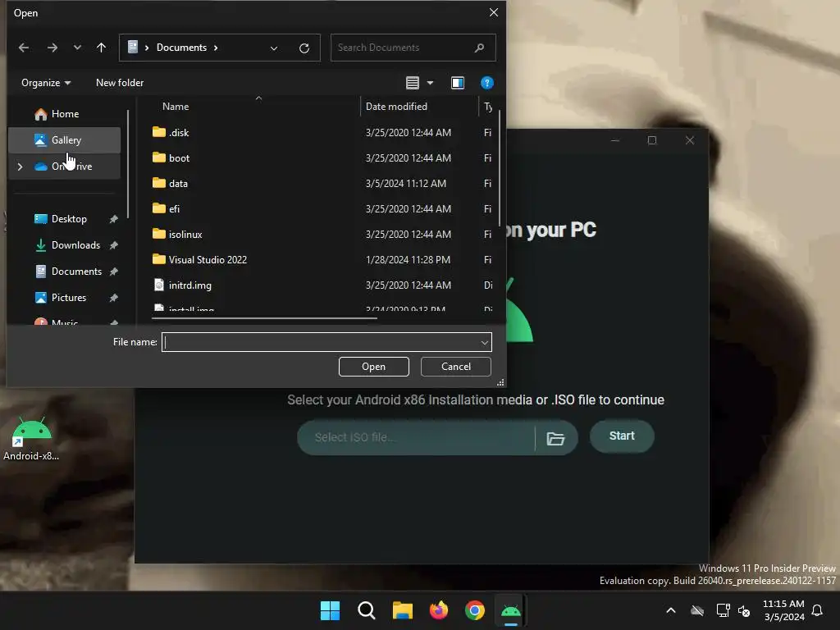The height and width of the screenshot is (630, 840).
Task: Open Downloads in quick access
Action: [75, 244]
